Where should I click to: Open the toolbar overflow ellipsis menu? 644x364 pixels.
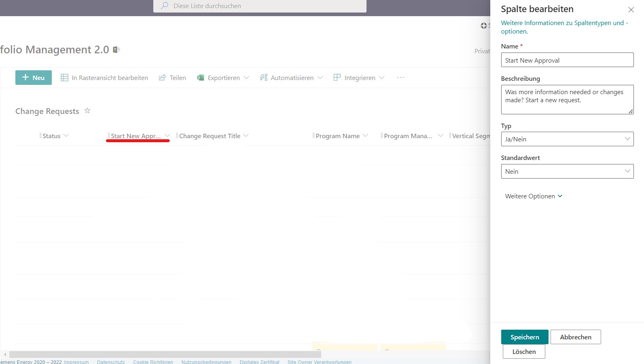coord(401,78)
